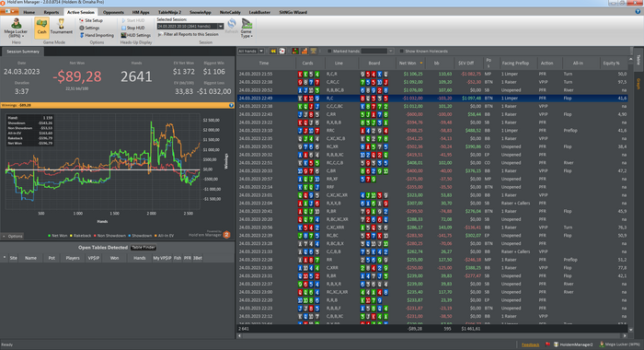Viewport: 644px width, 350px height.
Task: Open the vertical Table side tab
Action: click(x=638, y=60)
